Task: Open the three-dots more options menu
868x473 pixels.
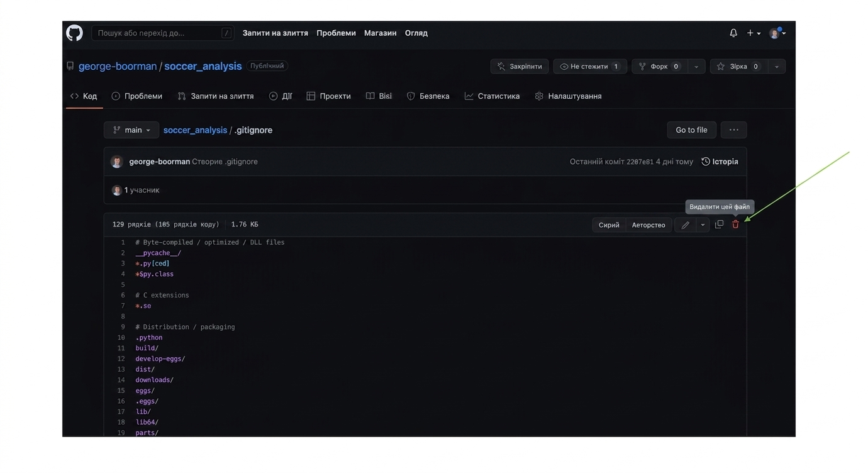Action: [x=733, y=130]
